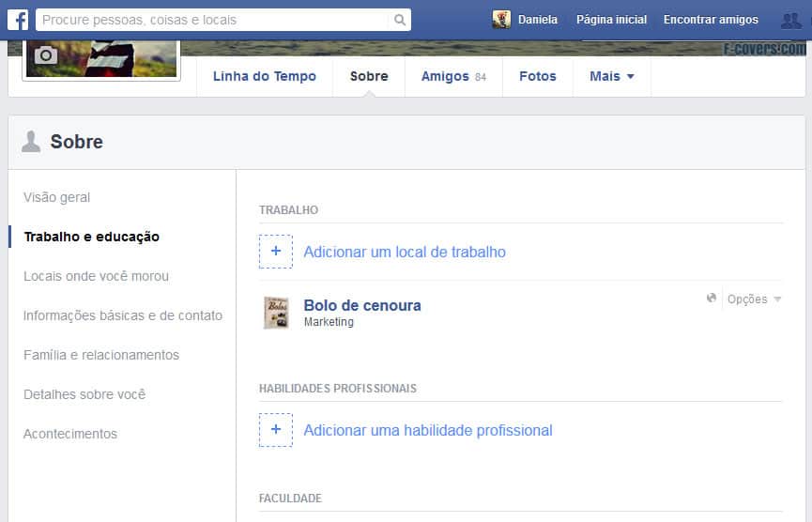Select the Sobre tab
Screen dimensions: 812x522
[x=369, y=77]
